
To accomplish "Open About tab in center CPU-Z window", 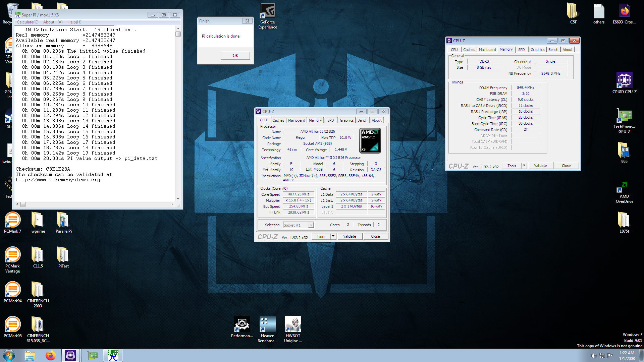I will (376, 120).
